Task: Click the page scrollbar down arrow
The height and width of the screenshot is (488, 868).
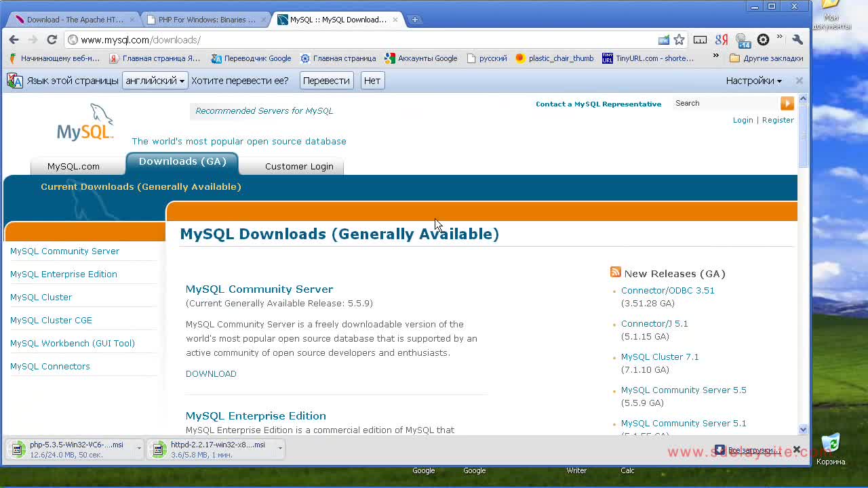Action: pyautogui.click(x=804, y=429)
